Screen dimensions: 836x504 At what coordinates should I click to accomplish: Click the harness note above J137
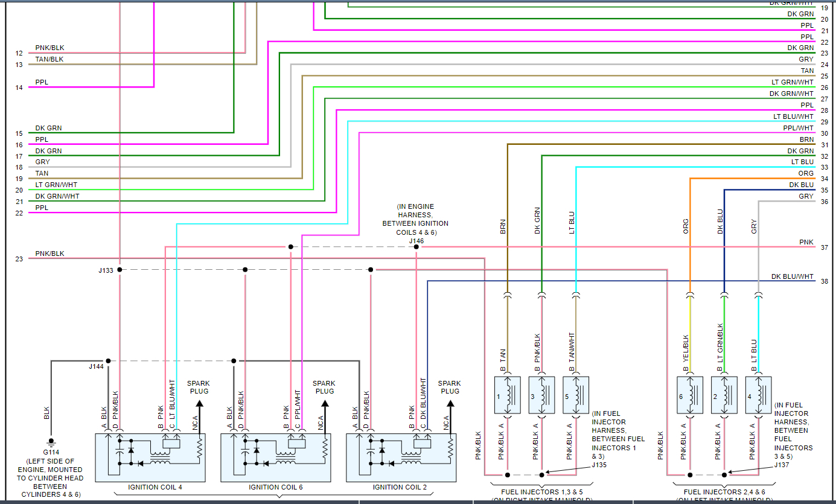pyautogui.click(x=793, y=430)
